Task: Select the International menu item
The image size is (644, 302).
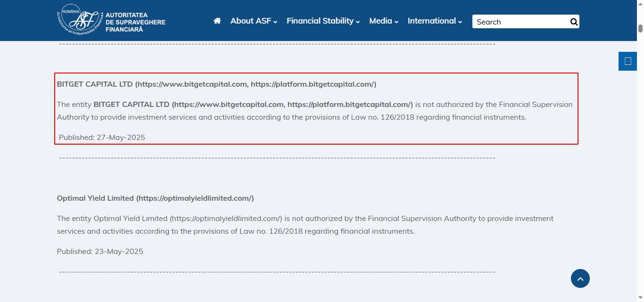Action: coord(432,21)
